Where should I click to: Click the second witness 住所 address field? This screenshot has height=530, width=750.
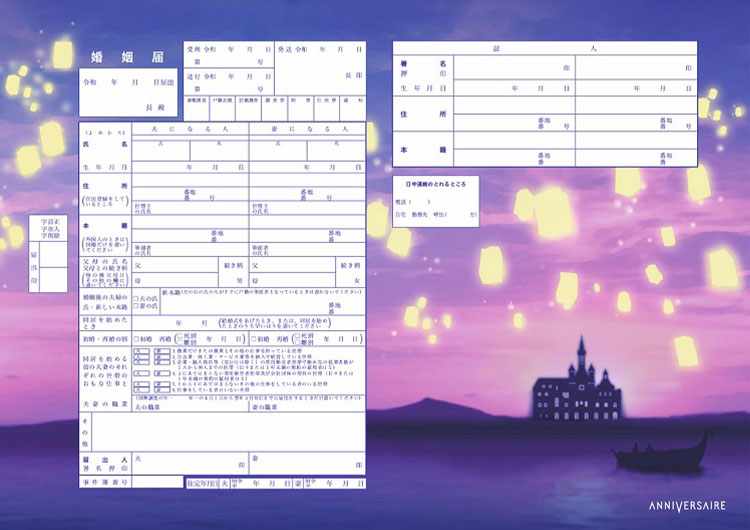coord(636,114)
